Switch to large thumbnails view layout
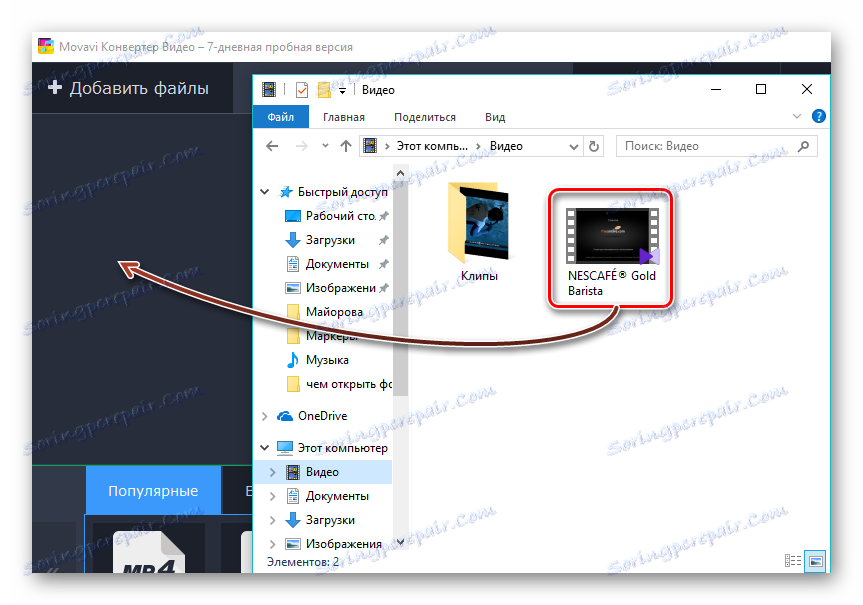Screen dimensions: 863x605 coord(815,561)
